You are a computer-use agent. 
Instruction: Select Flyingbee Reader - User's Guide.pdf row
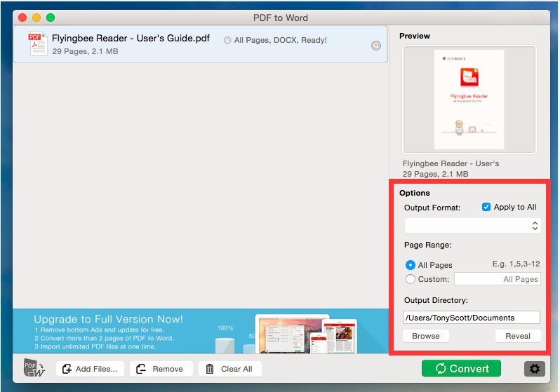pyautogui.click(x=201, y=44)
